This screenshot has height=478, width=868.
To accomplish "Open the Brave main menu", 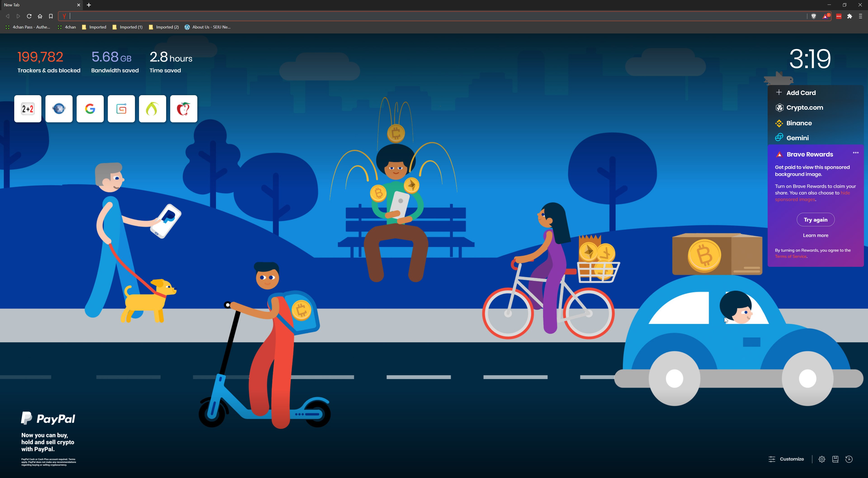I will 861,16.
